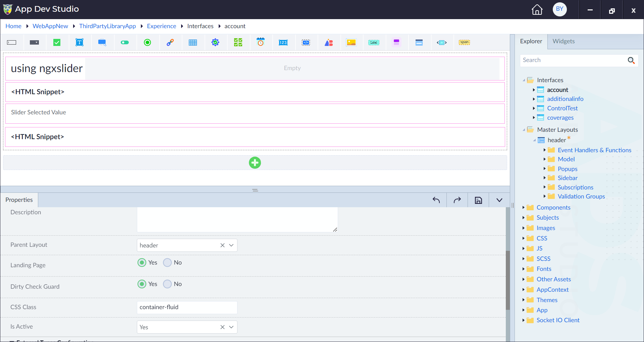Switch to the Explorer tab
The image size is (644, 342).
click(531, 41)
